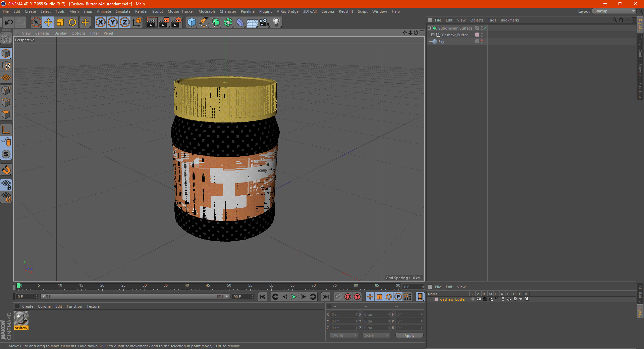Open the viewport Display menu
Image resolution: width=644 pixels, height=349 pixels.
(60, 33)
